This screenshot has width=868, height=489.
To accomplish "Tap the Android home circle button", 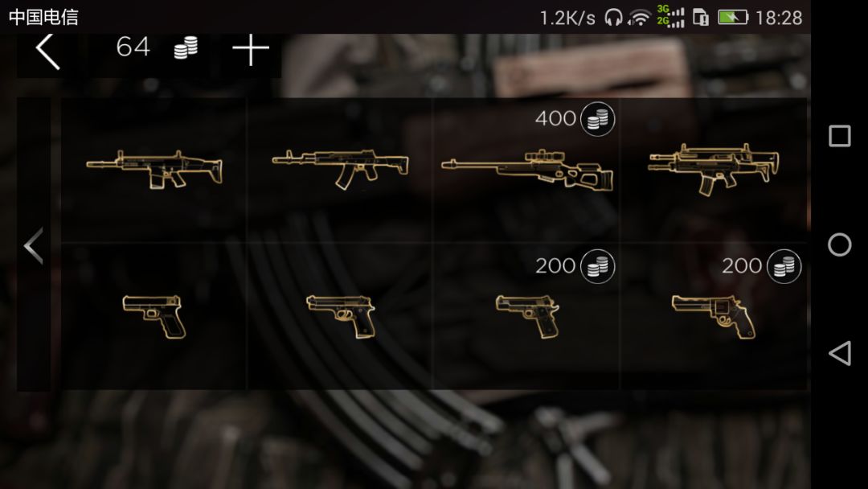I will click(x=839, y=244).
